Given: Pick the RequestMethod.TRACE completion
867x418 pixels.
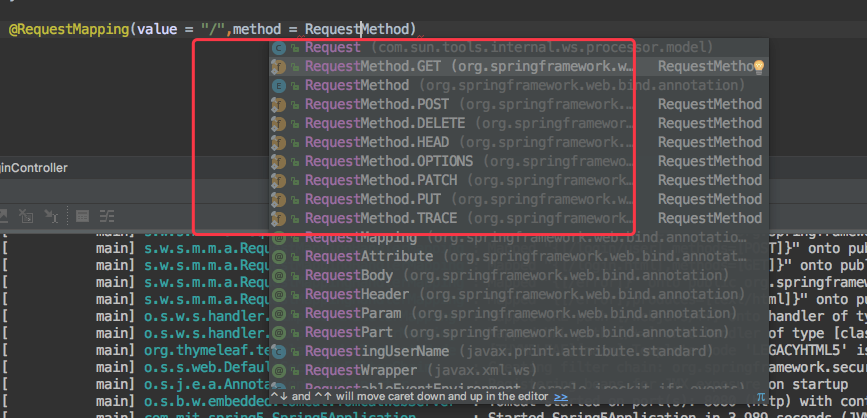Looking at the screenshot, I should (x=519, y=218).
